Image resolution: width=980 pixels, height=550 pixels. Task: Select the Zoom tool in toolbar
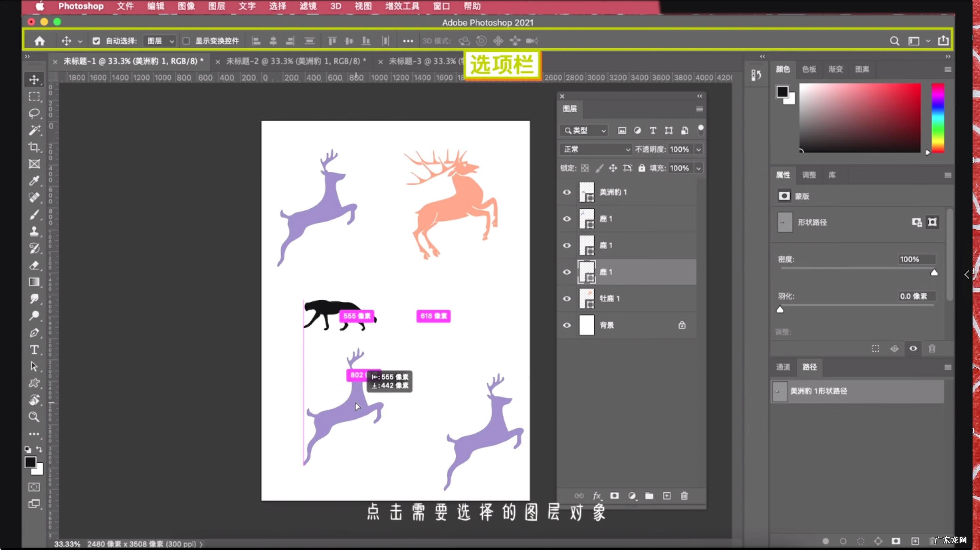(34, 417)
